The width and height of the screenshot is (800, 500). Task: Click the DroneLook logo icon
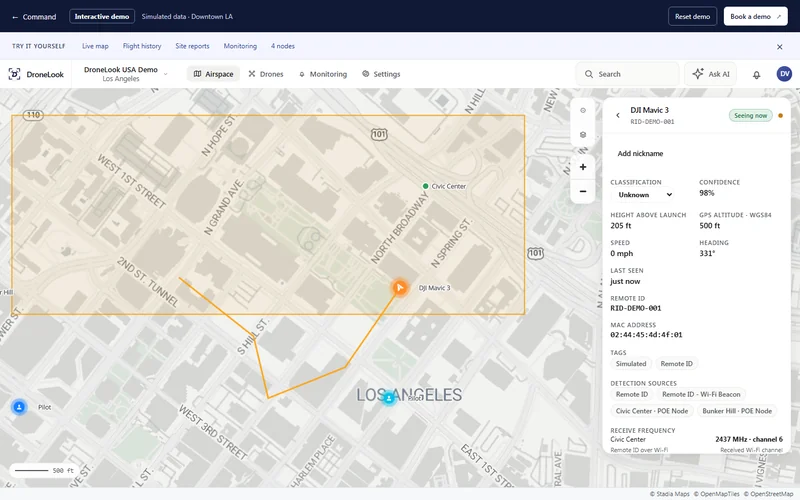pos(14,74)
